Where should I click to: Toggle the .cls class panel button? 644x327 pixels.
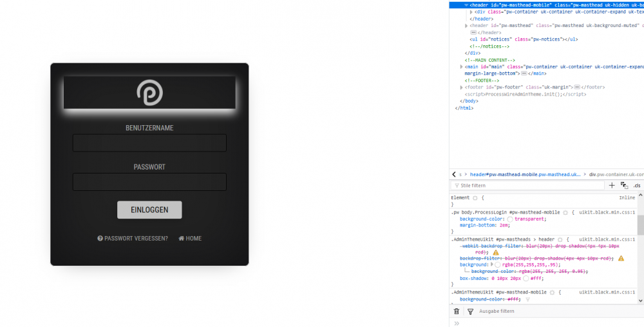tap(637, 185)
